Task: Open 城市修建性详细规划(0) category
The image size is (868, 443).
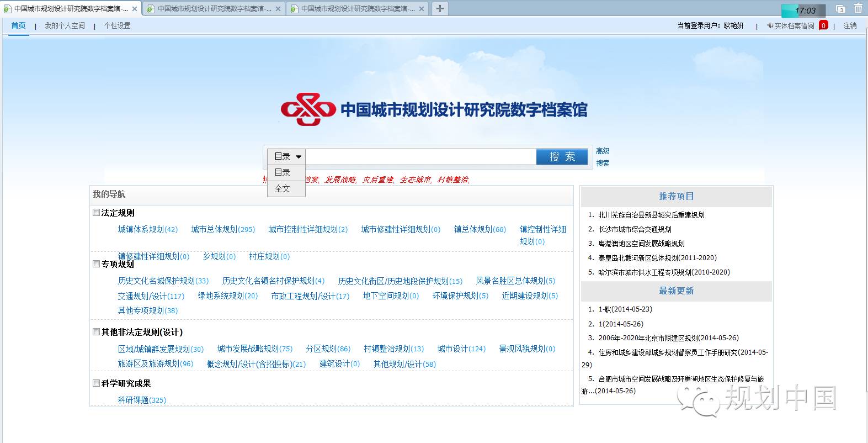Action: [401, 229]
